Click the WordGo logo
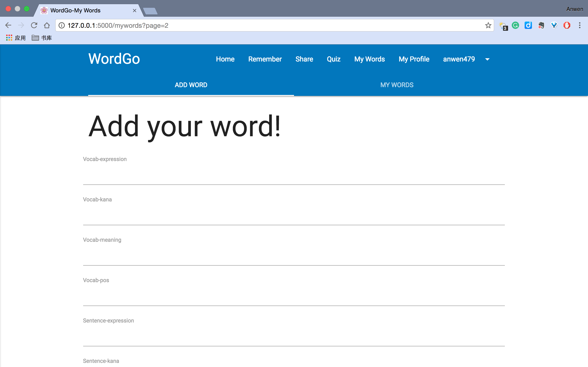Viewport: 588px width, 367px height. (x=114, y=59)
